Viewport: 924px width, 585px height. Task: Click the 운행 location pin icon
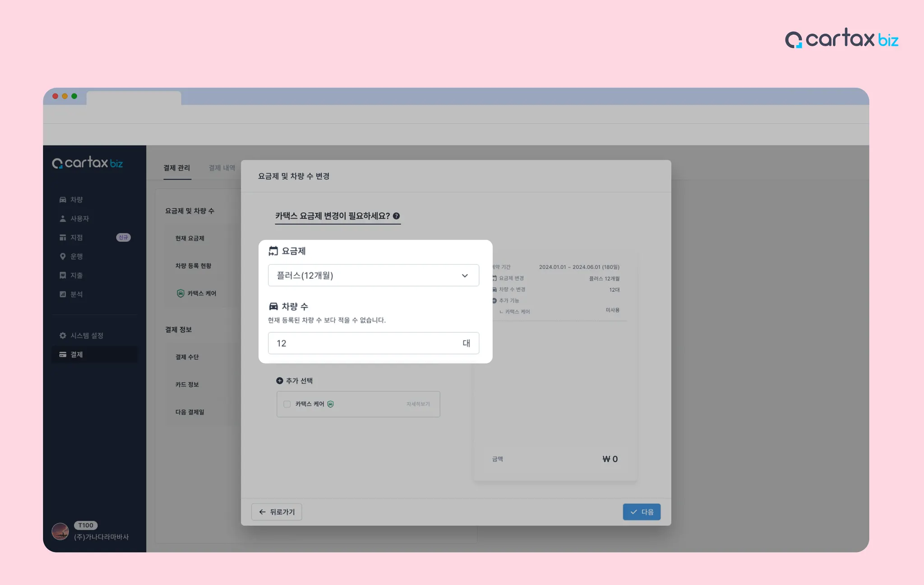(63, 256)
